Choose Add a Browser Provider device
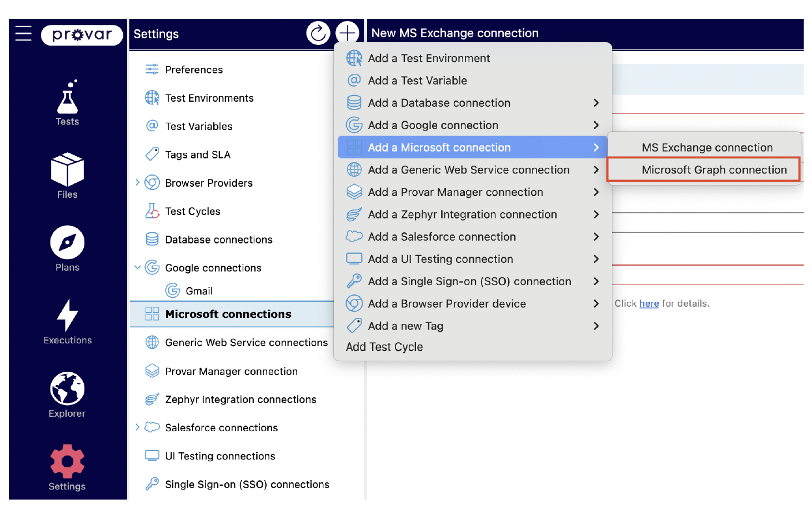The image size is (812, 519). [473, 303]
